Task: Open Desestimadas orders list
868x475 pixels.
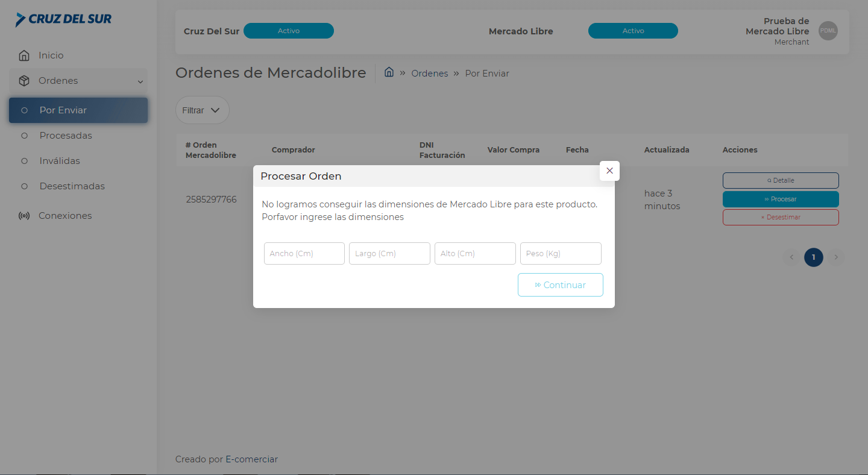Action: pos(72,186)
